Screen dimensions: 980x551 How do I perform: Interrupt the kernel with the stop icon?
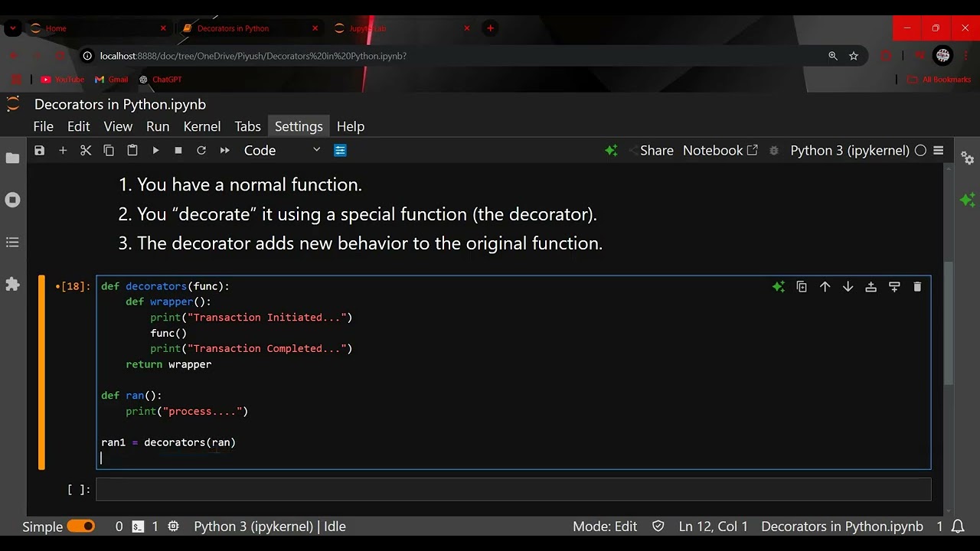(x=178, y=151)
